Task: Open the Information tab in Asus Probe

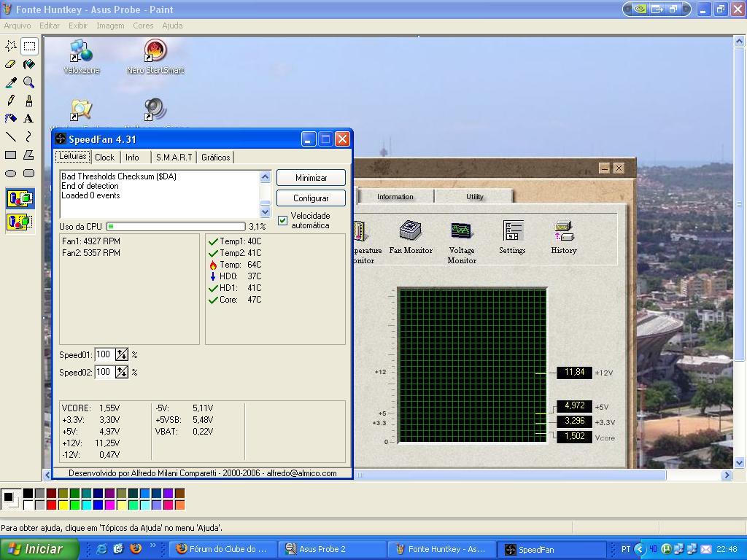Action: coord(395,197)
